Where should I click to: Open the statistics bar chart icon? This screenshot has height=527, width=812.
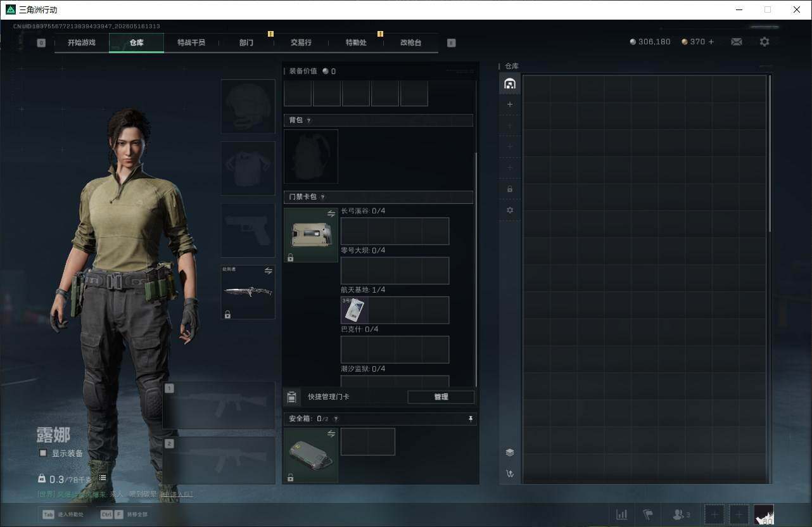tap(622, 514)
